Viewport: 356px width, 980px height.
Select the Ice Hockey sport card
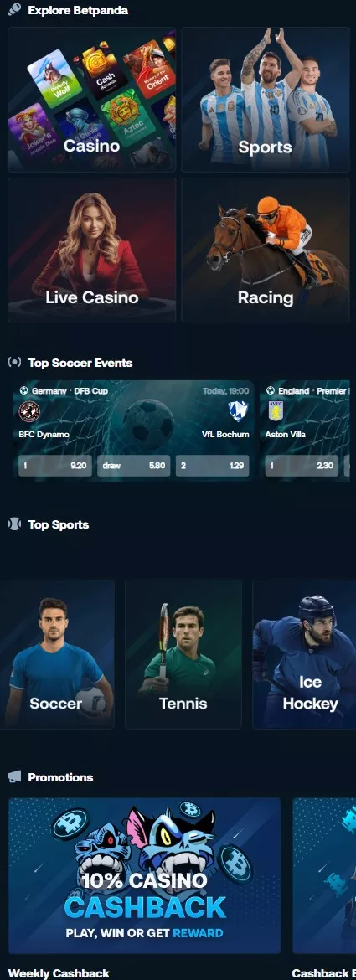pyautogui.click(x=304, y=654)
